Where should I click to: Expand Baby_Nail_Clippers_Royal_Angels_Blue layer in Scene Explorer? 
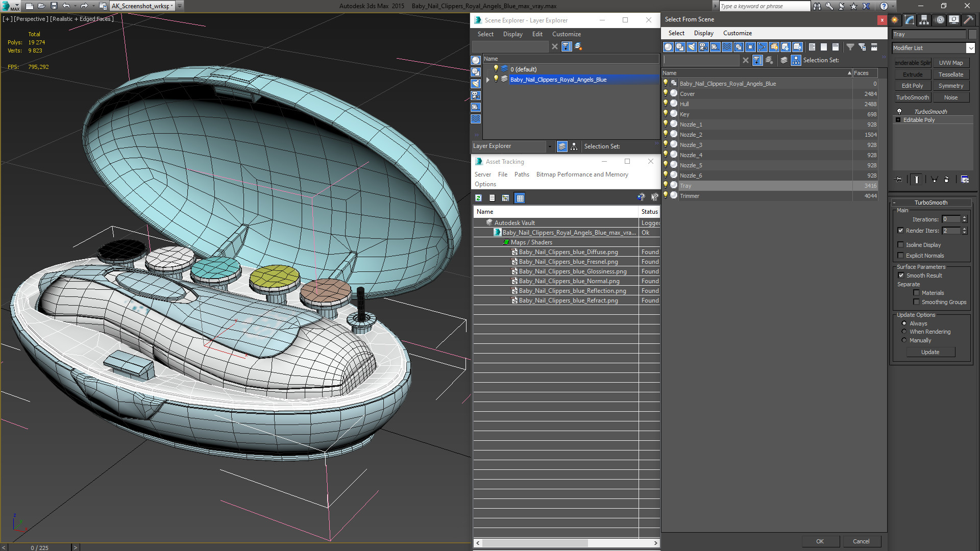click(x=488, y=80)
